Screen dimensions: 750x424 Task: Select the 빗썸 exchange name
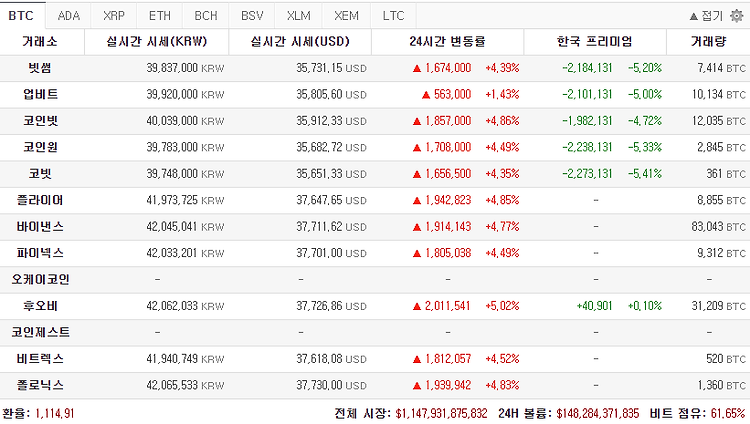coord(40,68)
